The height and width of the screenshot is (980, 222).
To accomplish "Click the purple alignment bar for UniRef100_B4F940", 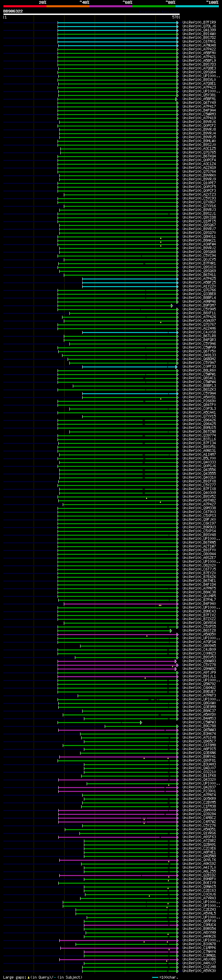I will point(121,604).
